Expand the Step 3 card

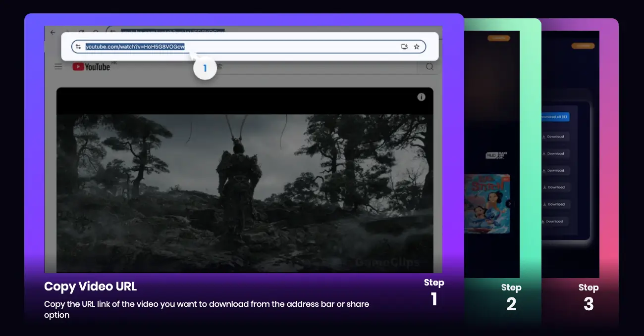(588, 297)
